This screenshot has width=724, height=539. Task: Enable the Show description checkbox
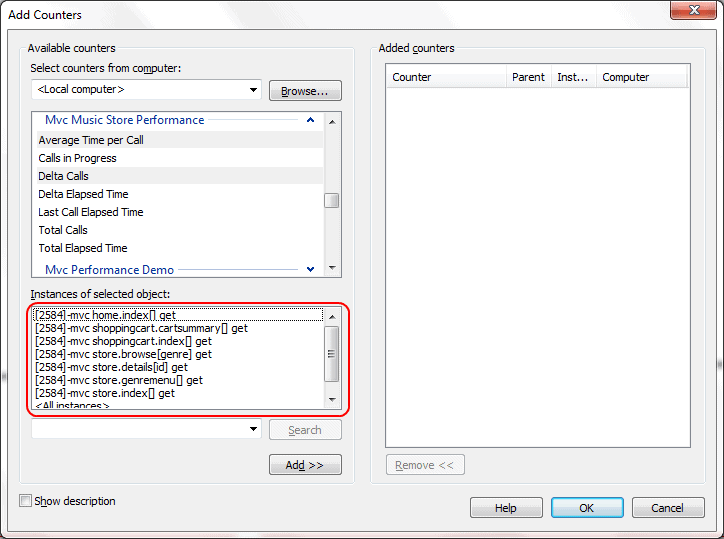click(x=25, y=501)
